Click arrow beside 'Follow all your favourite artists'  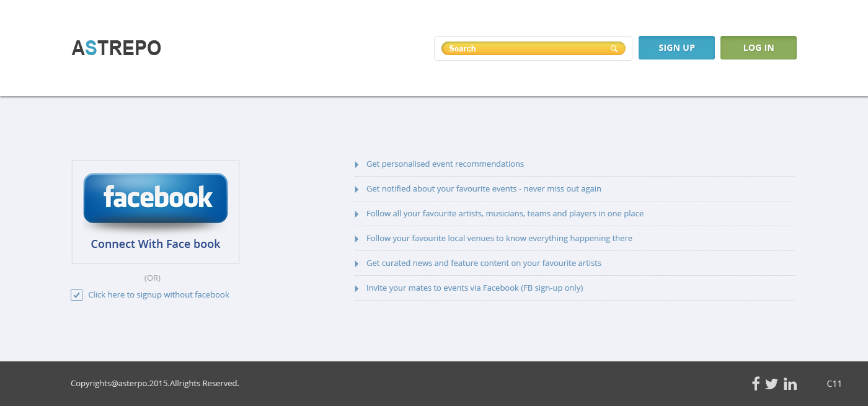[356, 214]
